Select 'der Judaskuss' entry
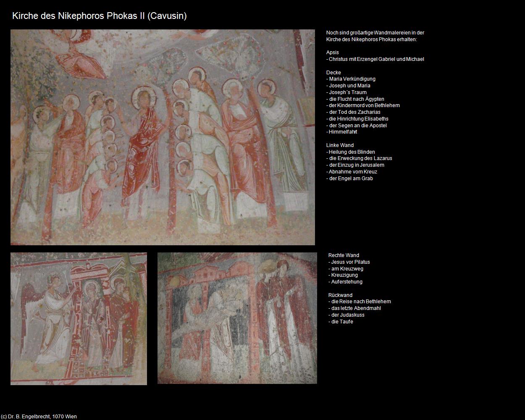525x420 pixels. point(346,315)
